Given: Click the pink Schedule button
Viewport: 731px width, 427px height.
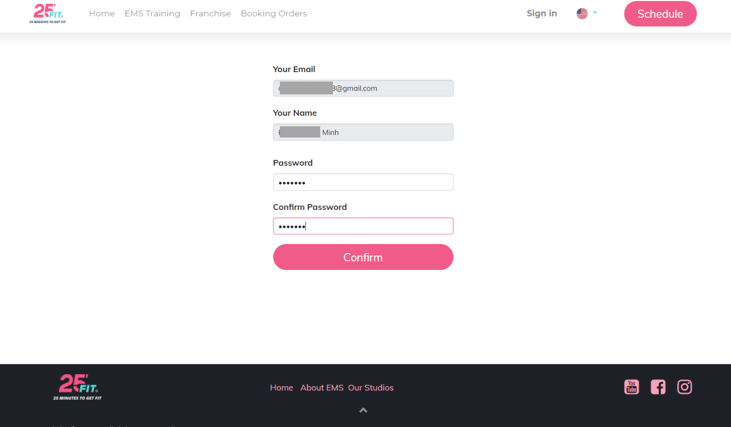Looking at the screenshot, I should pos(660,14).
